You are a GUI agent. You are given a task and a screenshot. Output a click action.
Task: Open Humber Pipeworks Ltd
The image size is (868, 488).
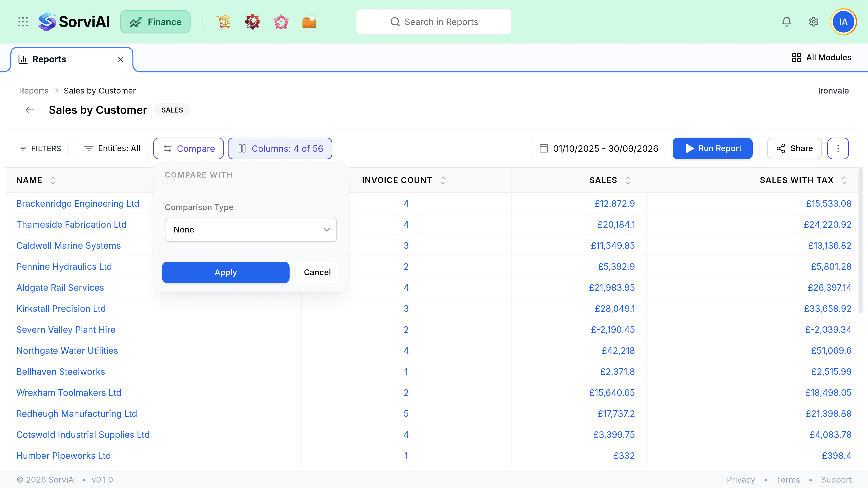(x=63, y=456)
